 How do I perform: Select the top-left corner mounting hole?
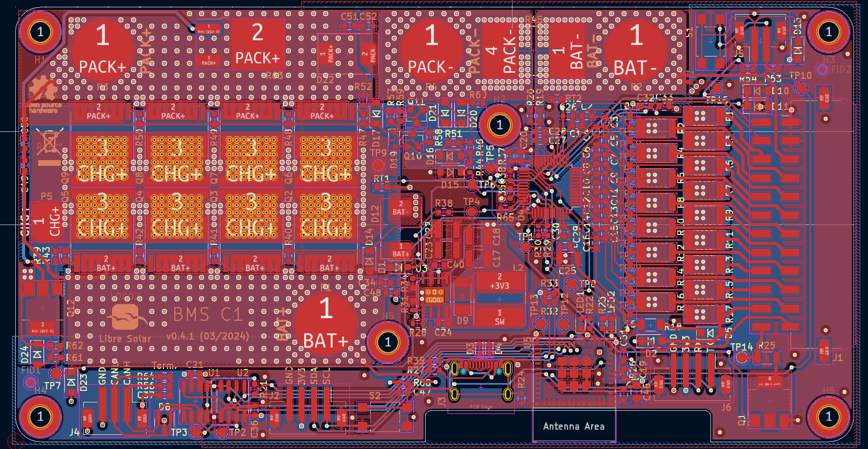click(x=40, y=32)
